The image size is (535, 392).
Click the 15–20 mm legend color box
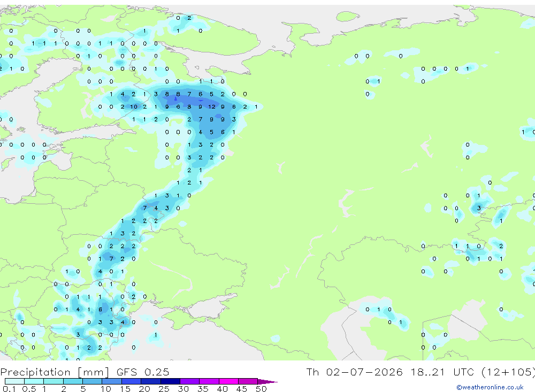(132, 381)
